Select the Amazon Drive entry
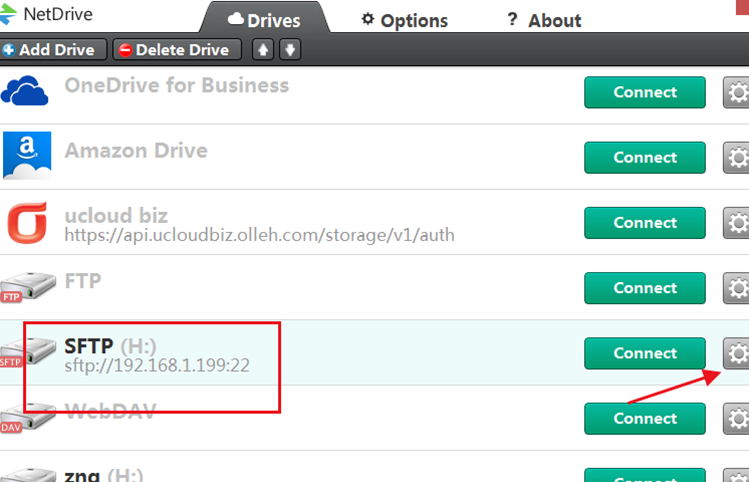 pos(136,151)
